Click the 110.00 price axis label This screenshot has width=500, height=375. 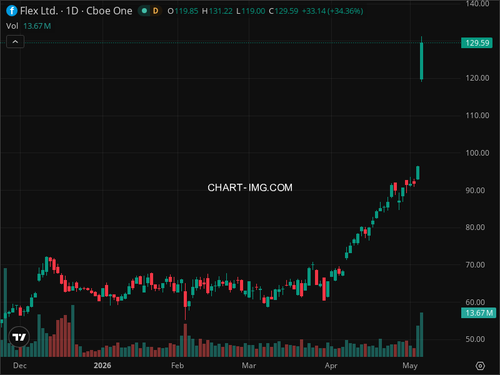[477, 116]
